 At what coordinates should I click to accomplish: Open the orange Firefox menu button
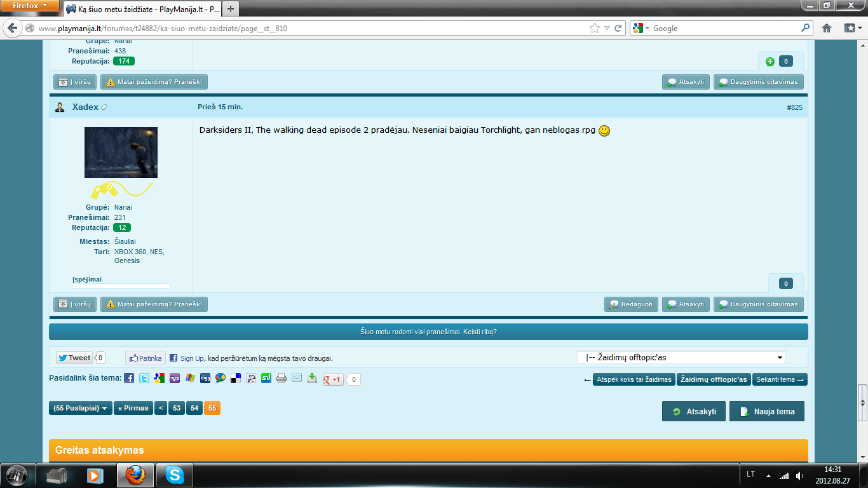(30, 6)
